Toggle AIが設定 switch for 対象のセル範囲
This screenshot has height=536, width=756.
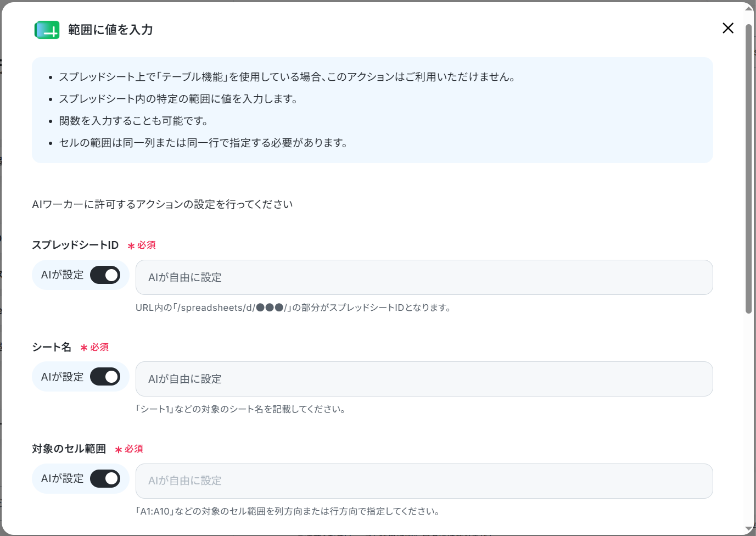click(x=105, y=478)
